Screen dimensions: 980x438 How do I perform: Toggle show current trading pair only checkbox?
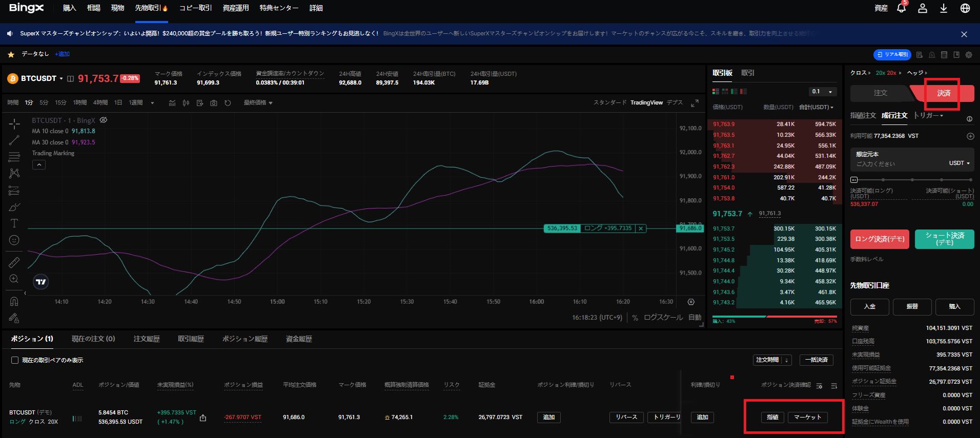[x=15, y=360]
